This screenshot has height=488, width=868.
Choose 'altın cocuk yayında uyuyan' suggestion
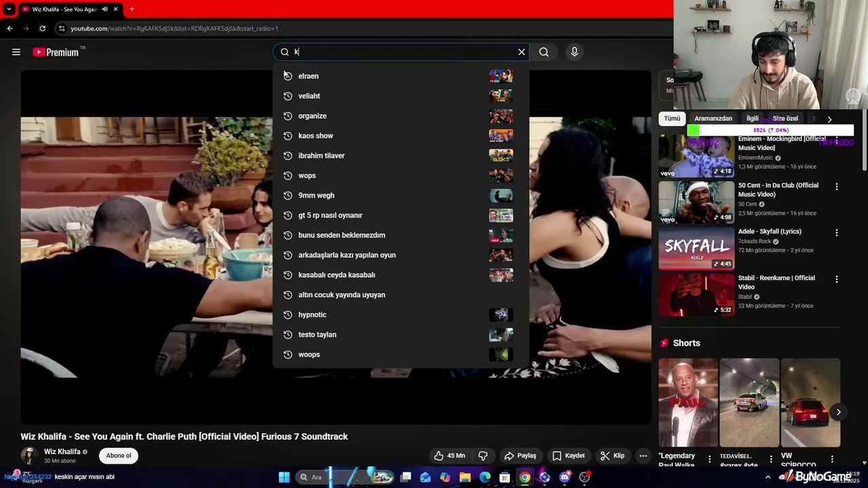click(401, 295)
